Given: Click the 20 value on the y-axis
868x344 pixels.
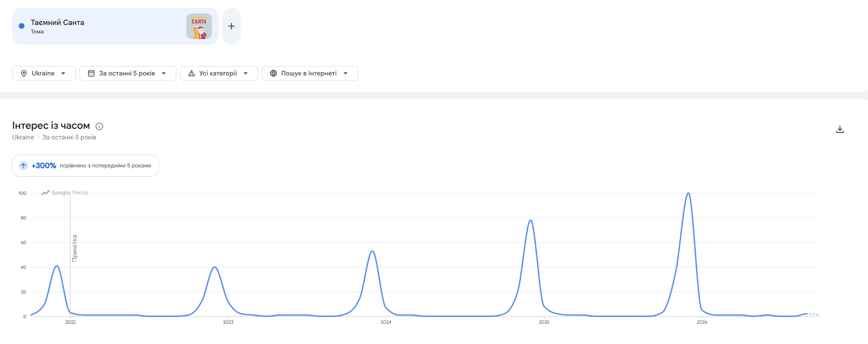Looking at the screenshot, I should pos(23,292).
